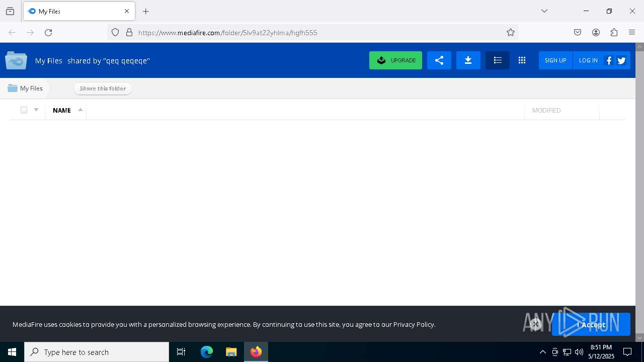Click the taskbar search box
This screenshot has width=644, height=362.
[x=97, y=352]
